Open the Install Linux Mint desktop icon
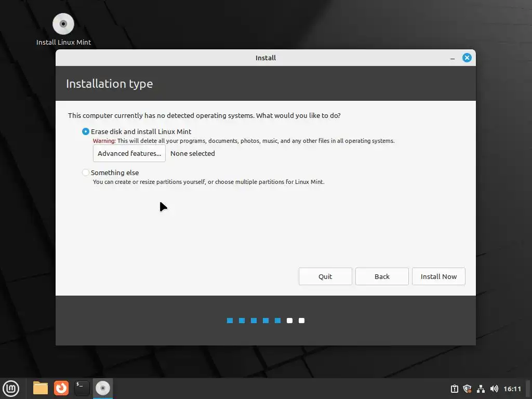The height and width of the screenshot is (399, 532). click(63, 29)
